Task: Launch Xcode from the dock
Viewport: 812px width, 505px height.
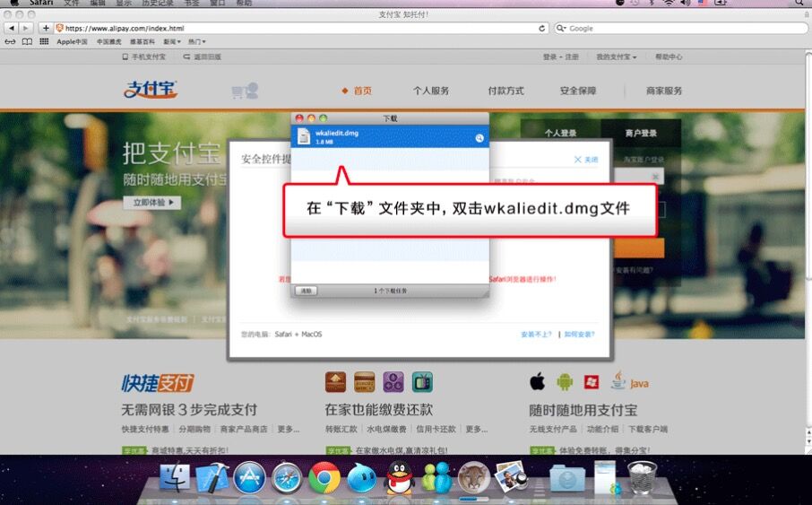Action: pyautogui.click(x=212, y=477)
